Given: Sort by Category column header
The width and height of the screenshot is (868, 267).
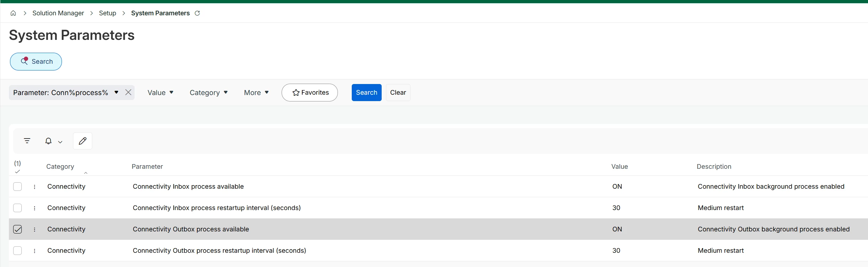Looking at the screenshot, I should [60, 167].
